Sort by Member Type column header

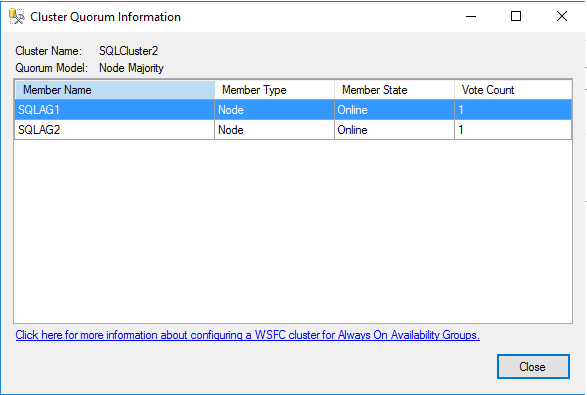[x=274, y=90]
